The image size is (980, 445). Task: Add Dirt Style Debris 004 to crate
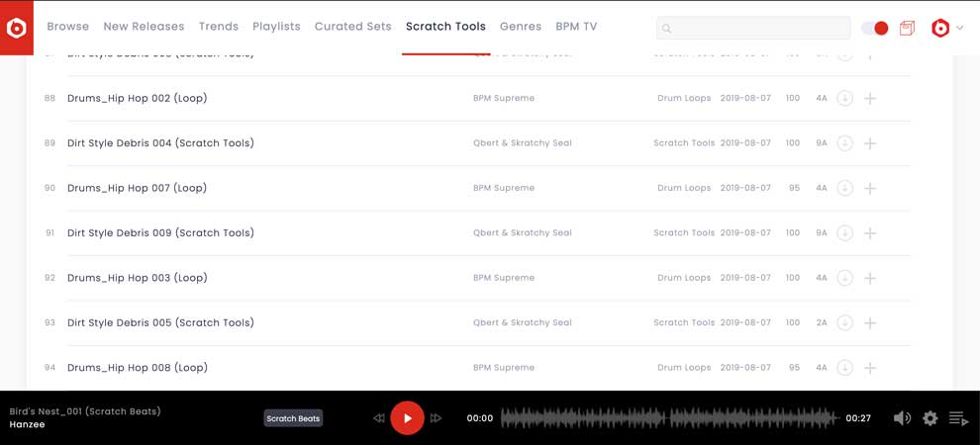[x=869, y=143]
